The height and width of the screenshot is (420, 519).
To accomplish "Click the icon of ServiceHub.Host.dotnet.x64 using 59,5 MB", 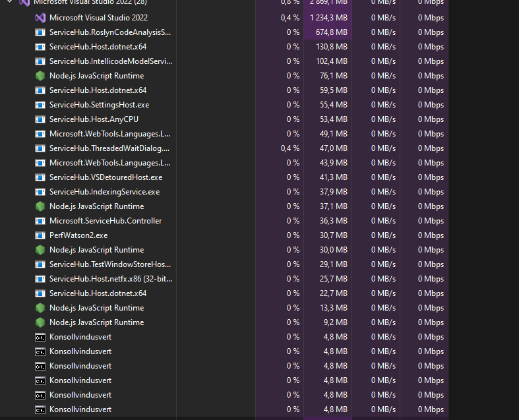I will pos(40,90).
